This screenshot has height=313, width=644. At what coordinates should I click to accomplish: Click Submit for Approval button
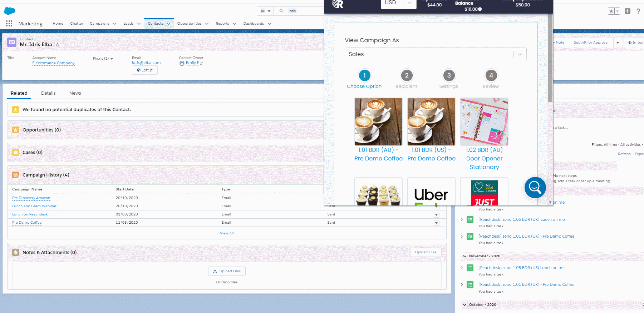click(591, 43)
